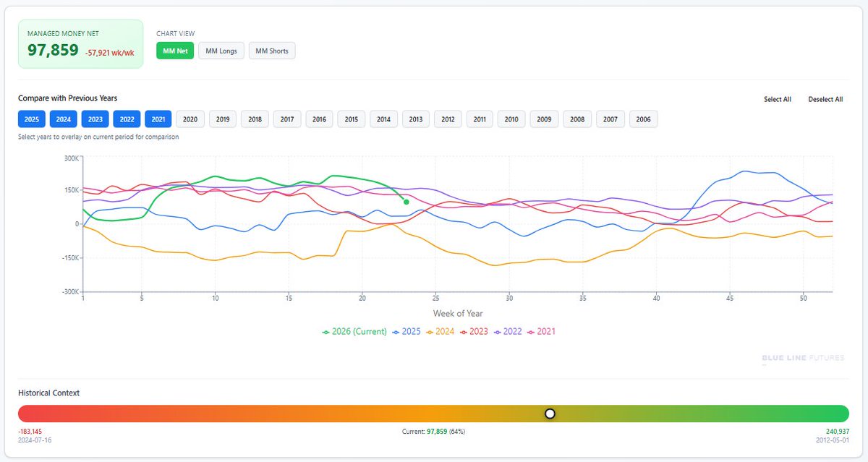
Task: Click the Week of Year axis title
Action: click(x=458, y=314)
